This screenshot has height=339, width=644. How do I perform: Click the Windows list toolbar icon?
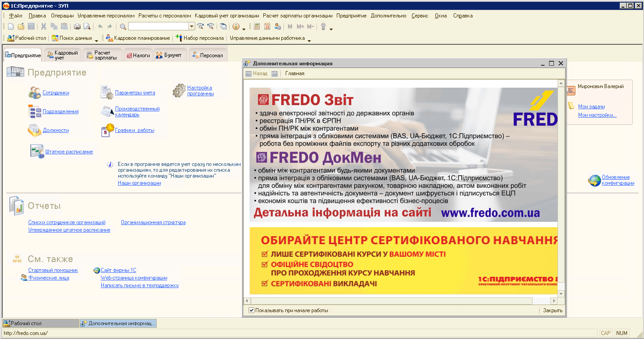coord(223,26)
